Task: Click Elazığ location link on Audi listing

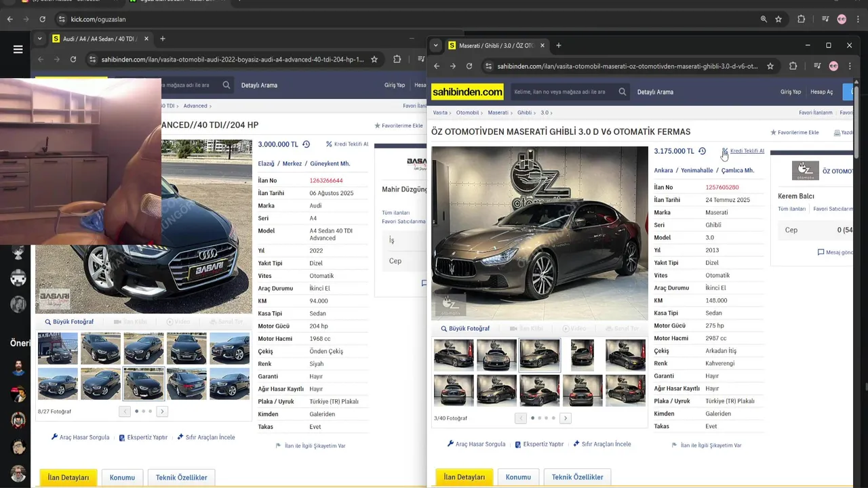Action: pos(266,163)
